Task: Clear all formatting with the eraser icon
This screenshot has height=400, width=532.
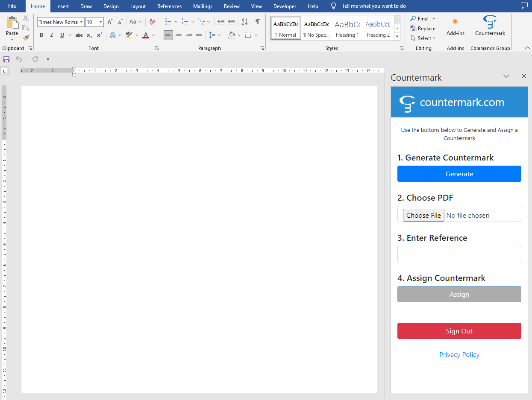Action: [x=153, y=22]
